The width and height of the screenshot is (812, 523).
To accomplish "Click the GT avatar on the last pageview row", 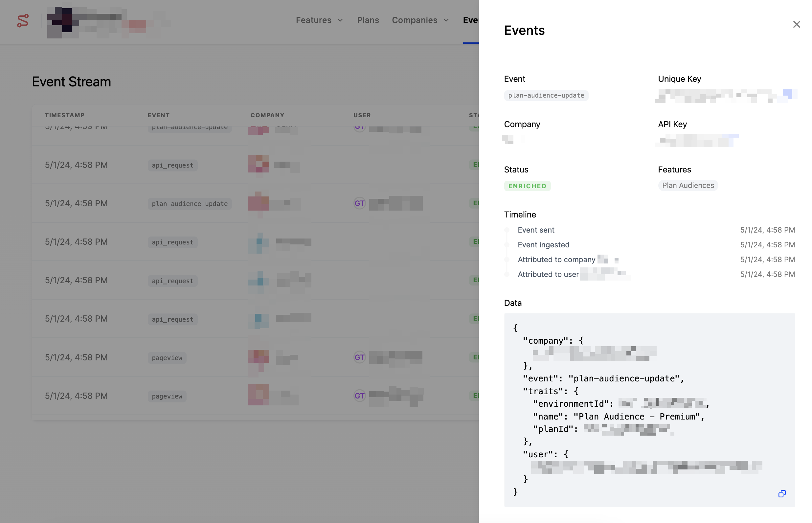I will [359, 396].
